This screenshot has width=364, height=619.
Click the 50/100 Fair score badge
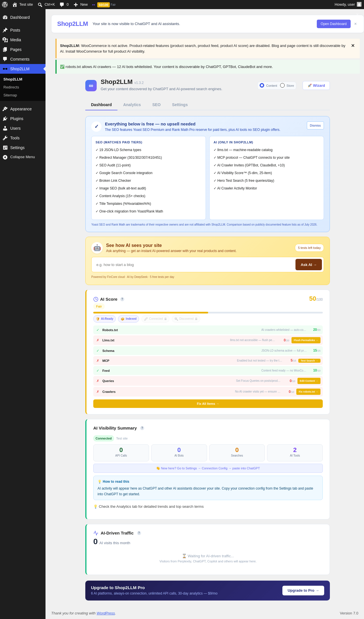(x=104, y=5)
